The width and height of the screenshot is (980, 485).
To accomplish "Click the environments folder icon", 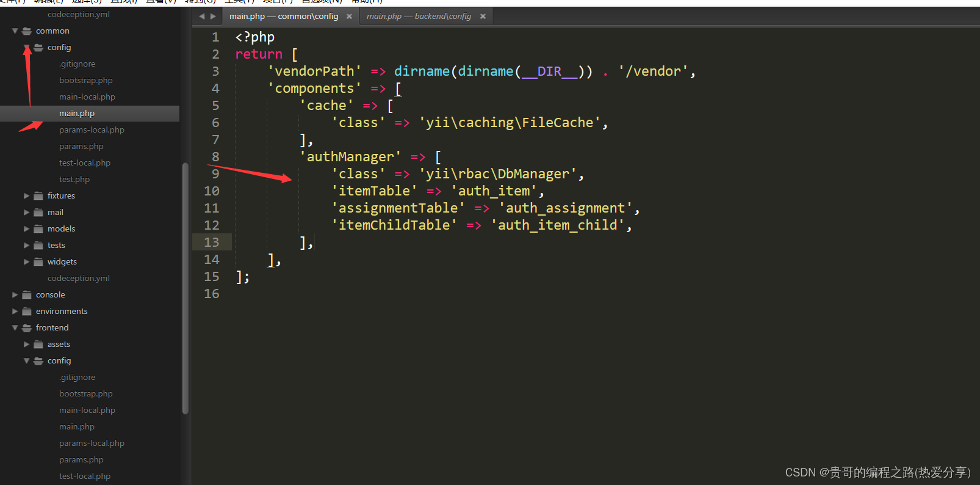I will pyautogui.click(x=27, y=312).
